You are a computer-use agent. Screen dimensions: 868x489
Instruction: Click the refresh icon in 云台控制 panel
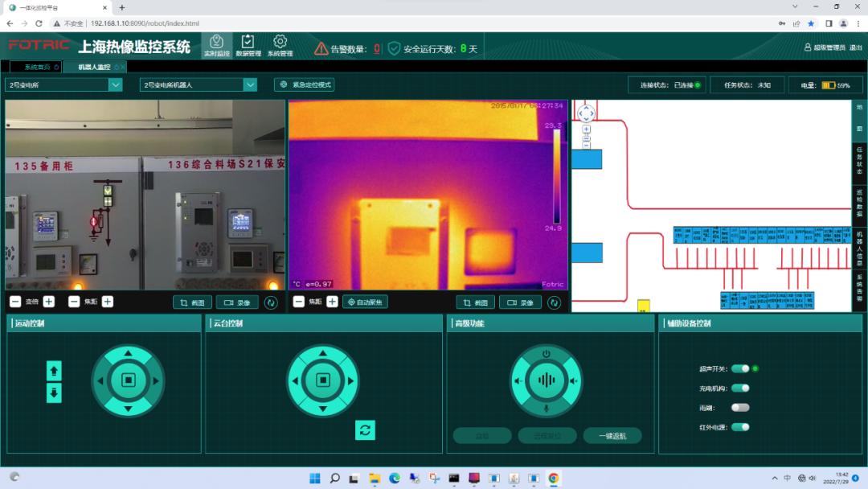[x=366, y=431]
